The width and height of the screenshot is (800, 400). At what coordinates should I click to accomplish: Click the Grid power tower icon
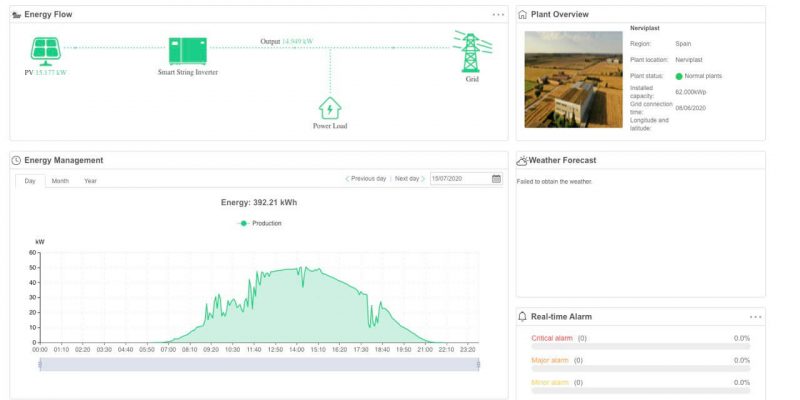pos(472,52)
